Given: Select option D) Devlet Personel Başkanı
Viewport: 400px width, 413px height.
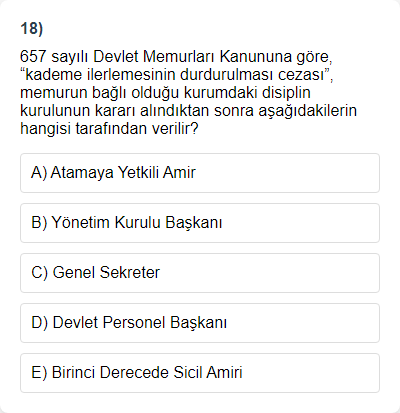Looking at the screenshot, I should click(x=200, y=323).
